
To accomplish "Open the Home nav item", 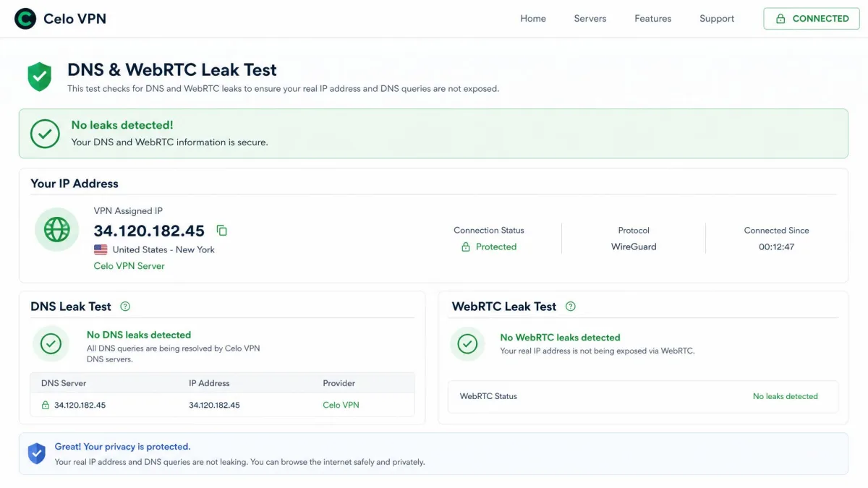I will pos(533,19).
